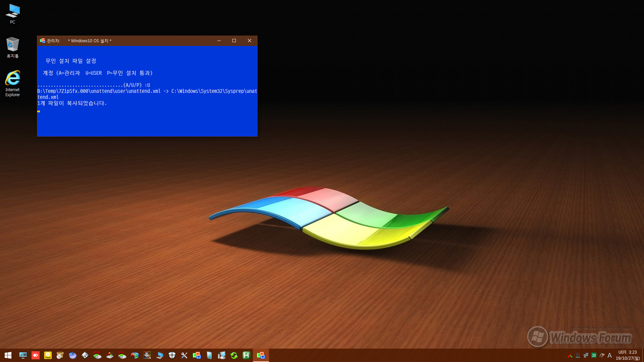Open the crossed wrench and screwdriver icon
This screenshot has height=362, width=644.
[184, 355]
